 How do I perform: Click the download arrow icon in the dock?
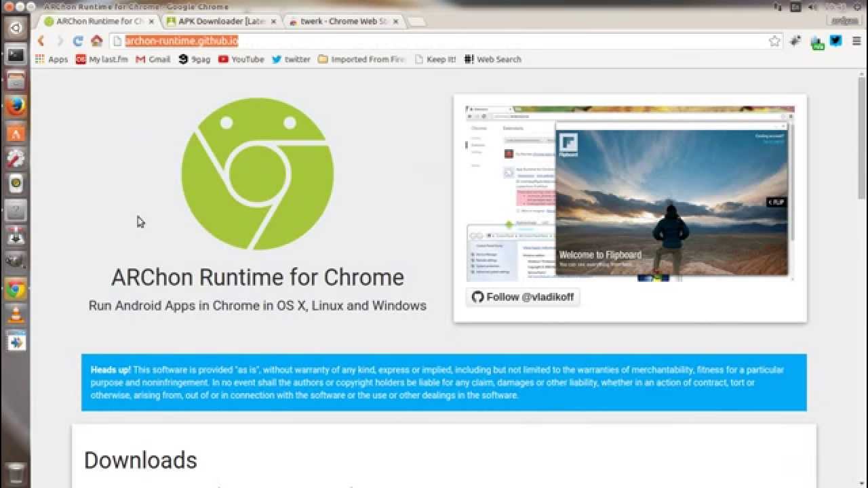point(16,237)
